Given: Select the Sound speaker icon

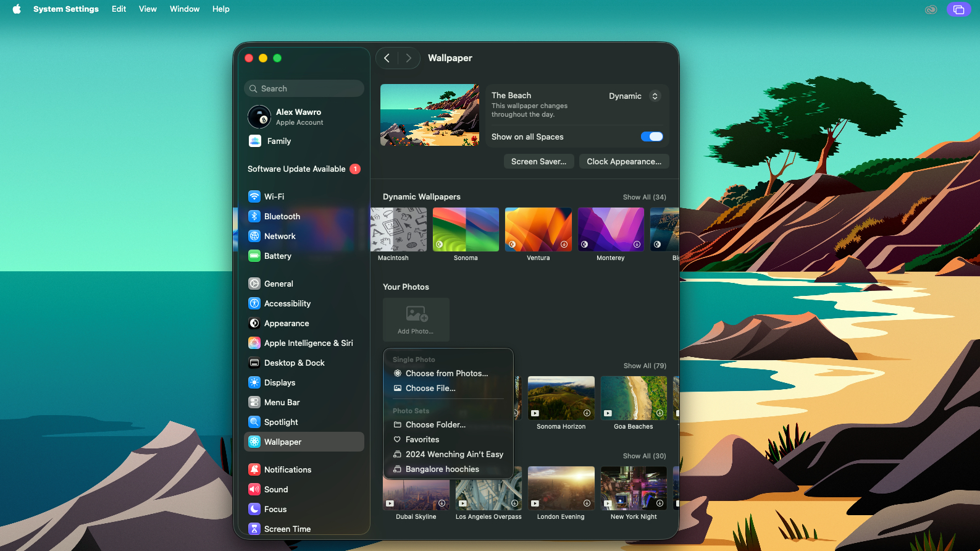Looking at the screenshot, I should (x=254, y=489).
